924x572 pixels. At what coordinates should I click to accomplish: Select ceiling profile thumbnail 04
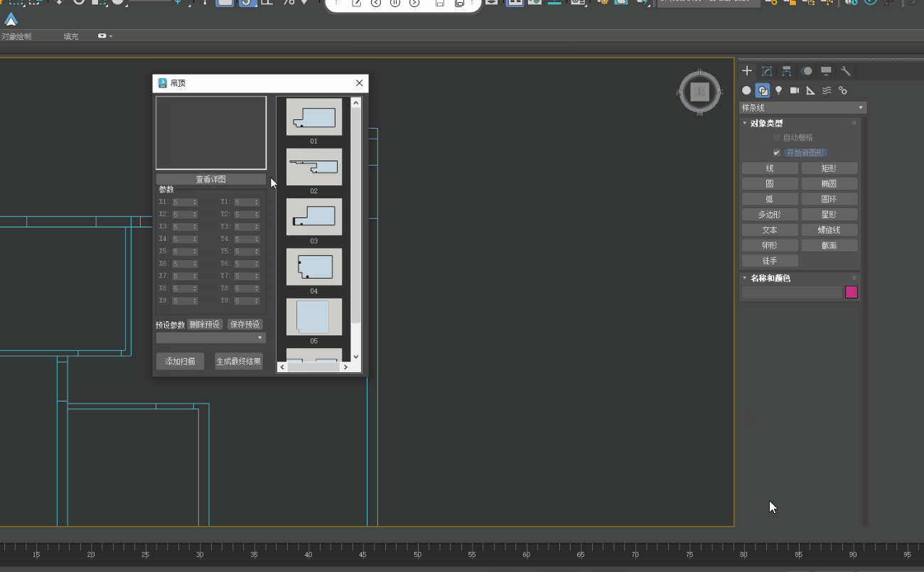pyautogui.click(x=314, y=266)
